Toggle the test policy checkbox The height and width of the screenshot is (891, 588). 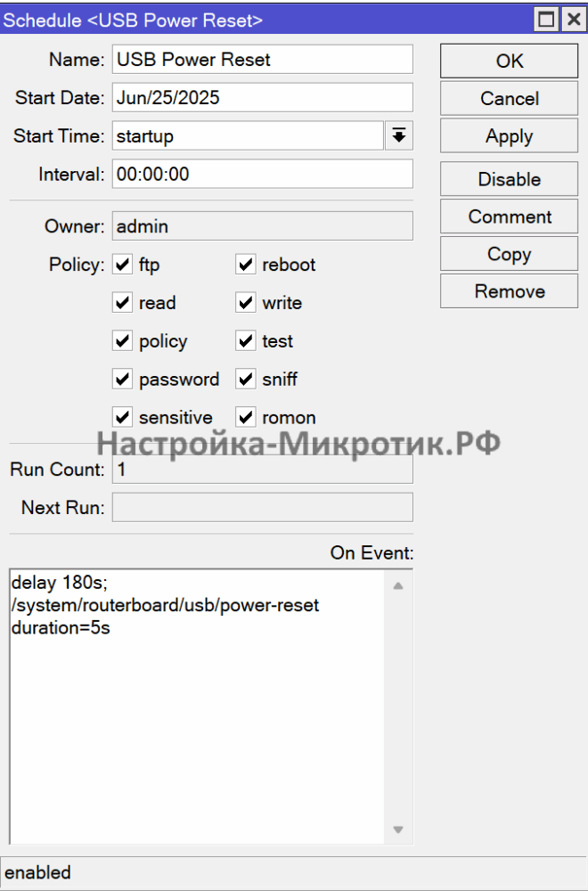click(x=246, y=341)
